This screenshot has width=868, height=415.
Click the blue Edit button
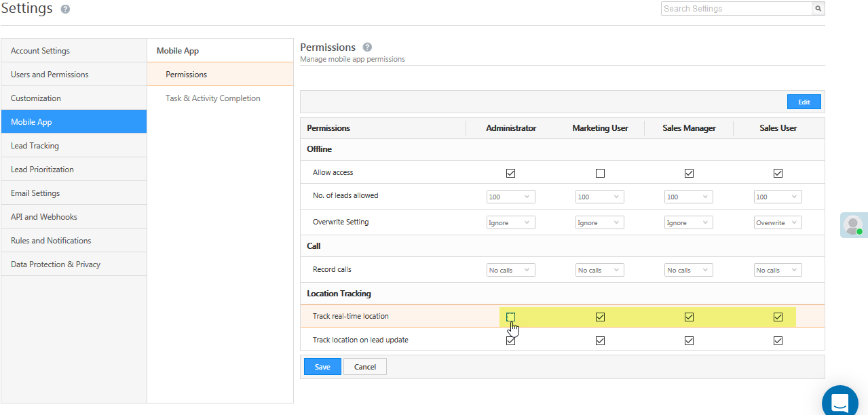804,102
